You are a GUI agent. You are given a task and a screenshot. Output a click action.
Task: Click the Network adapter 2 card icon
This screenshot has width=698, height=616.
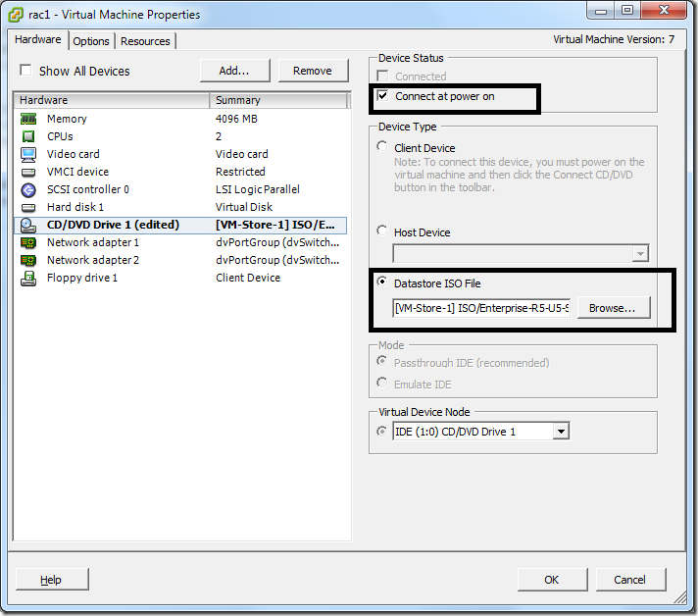(x=28, y=260)
